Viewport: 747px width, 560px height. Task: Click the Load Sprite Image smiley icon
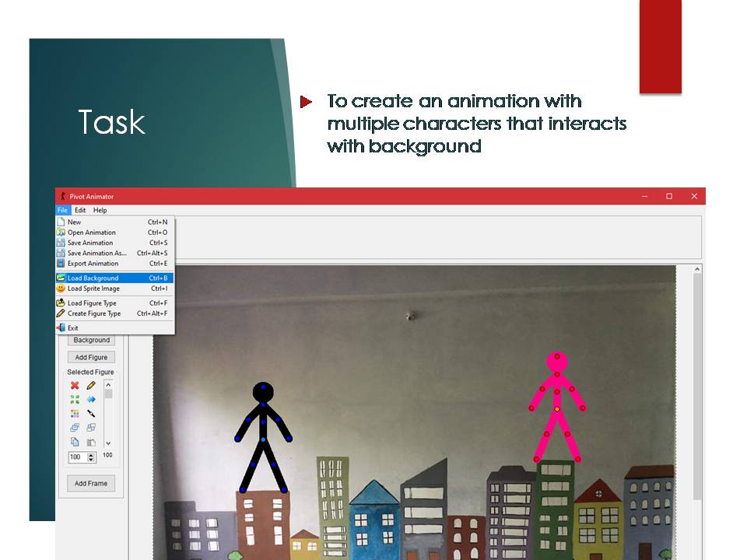[x=61, y=289]
